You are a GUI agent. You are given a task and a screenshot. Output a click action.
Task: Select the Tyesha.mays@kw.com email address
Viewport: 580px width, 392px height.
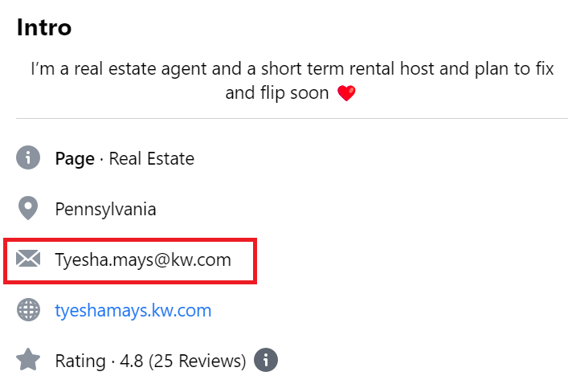(143, 259)
